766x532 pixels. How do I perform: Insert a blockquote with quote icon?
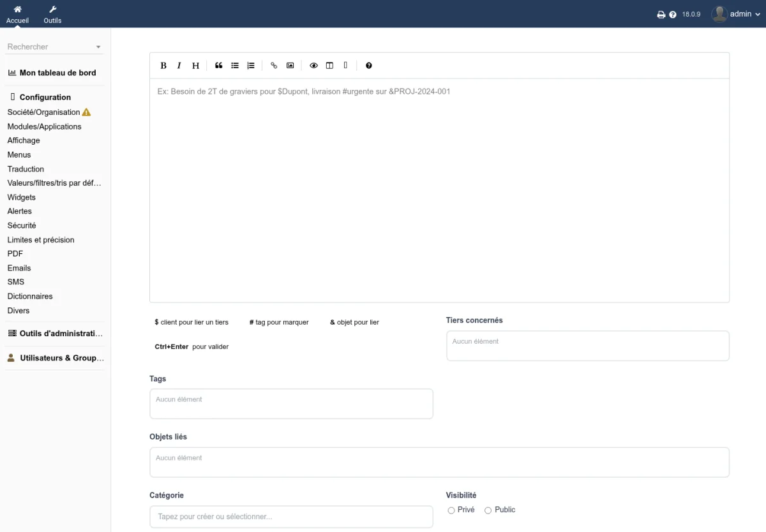point(219,66)
